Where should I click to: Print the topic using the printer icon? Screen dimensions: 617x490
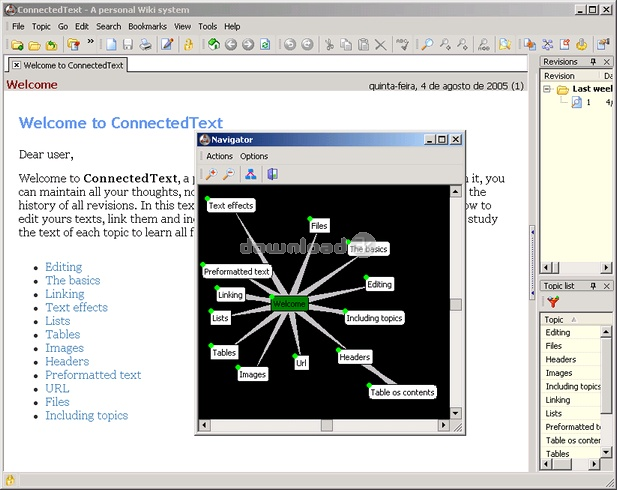pyautogui.click(x=146, y=44)
